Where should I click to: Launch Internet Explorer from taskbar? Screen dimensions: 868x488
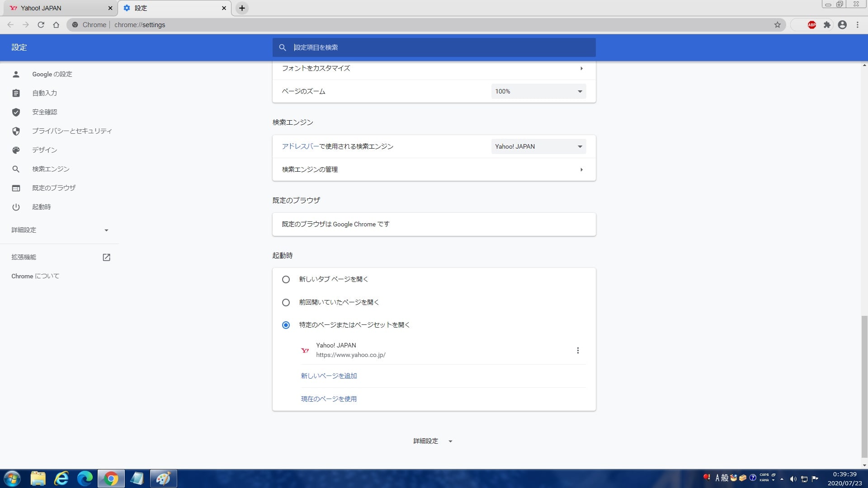click(x=61, y=479)
